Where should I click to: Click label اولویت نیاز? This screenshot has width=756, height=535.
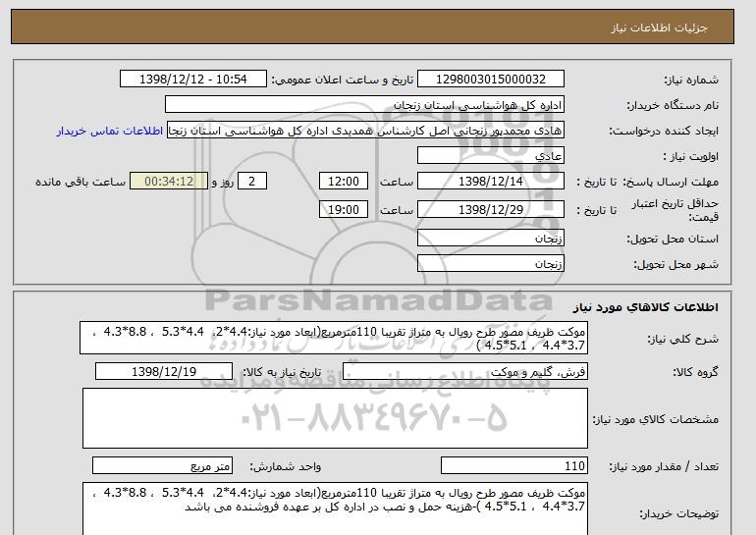[691, 156]
